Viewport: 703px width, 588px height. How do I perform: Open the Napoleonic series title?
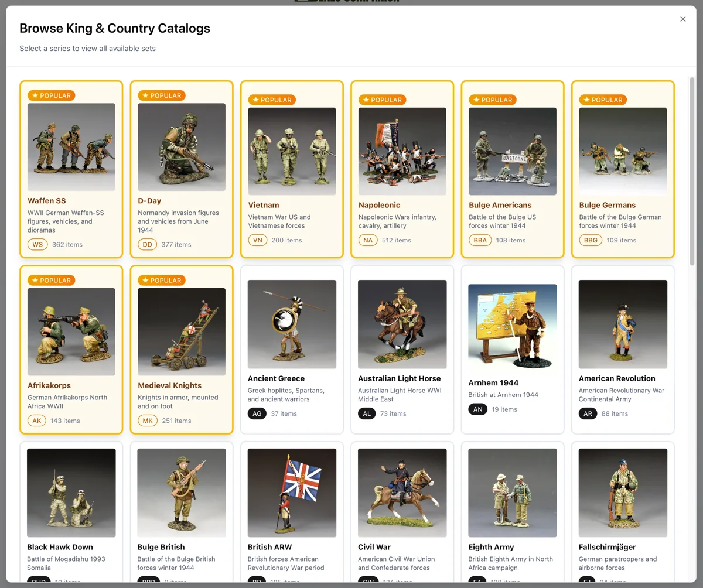[x=380, y=205]
